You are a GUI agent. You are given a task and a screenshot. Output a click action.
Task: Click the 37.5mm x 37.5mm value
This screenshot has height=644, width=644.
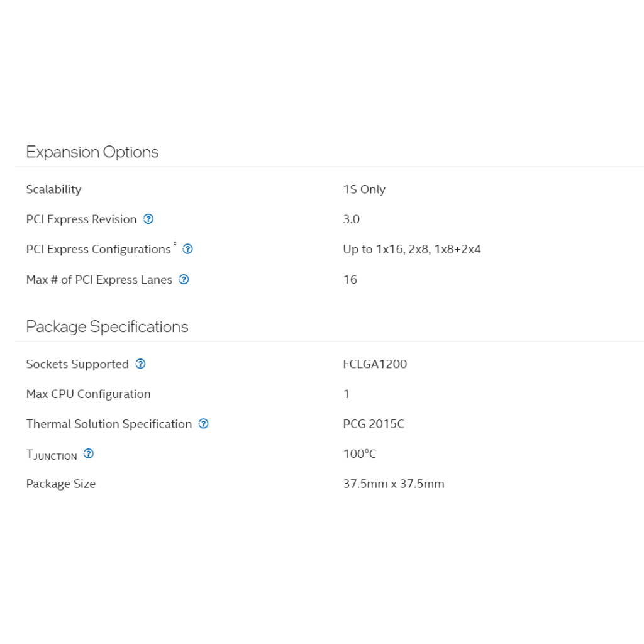coord(393,484)
